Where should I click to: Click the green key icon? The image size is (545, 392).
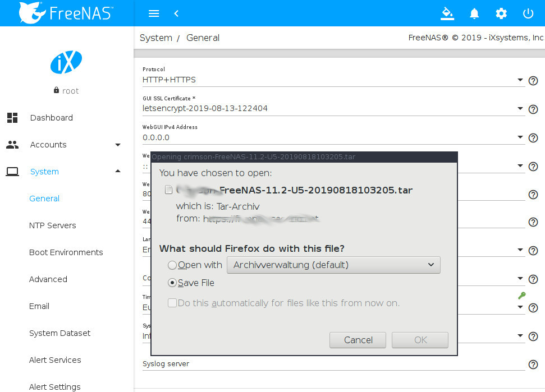pyautogui.click(x=521, y=295)
